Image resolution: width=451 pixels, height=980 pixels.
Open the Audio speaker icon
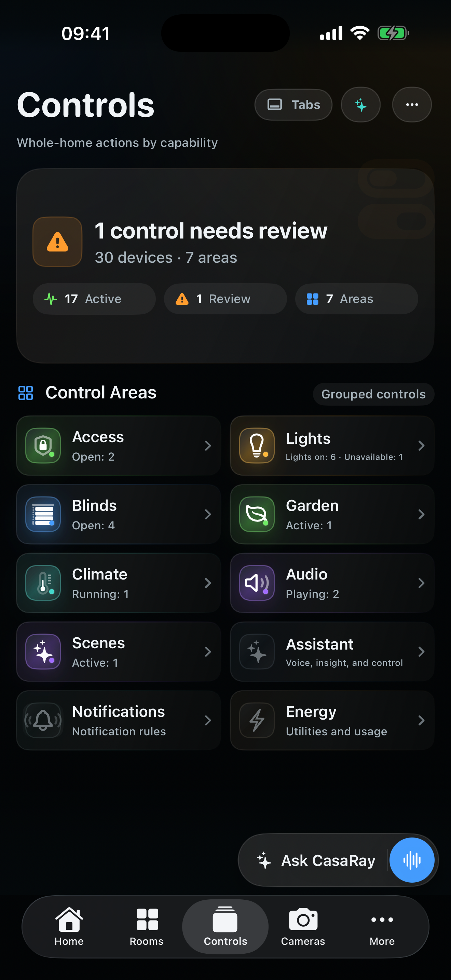point(257,583)
